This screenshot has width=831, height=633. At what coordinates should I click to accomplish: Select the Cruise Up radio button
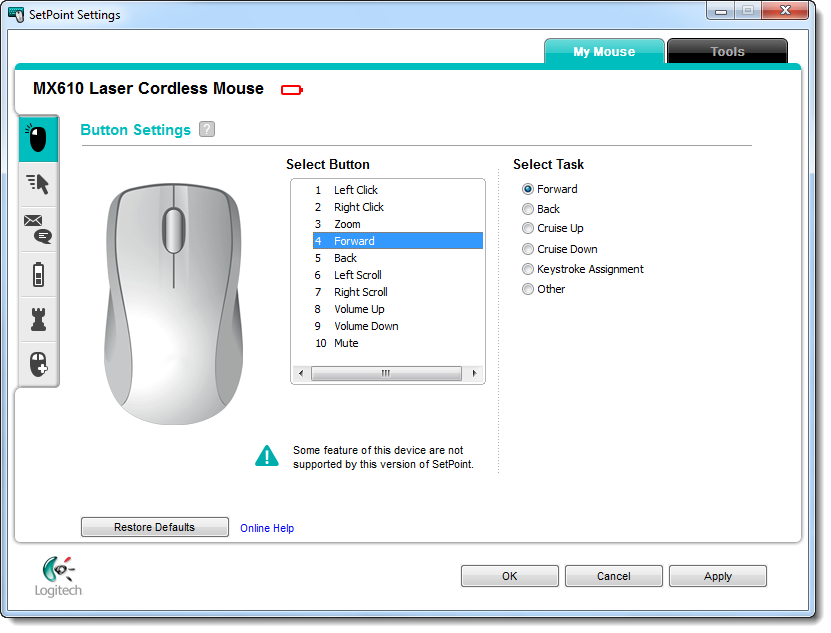(x=527, y=228)
